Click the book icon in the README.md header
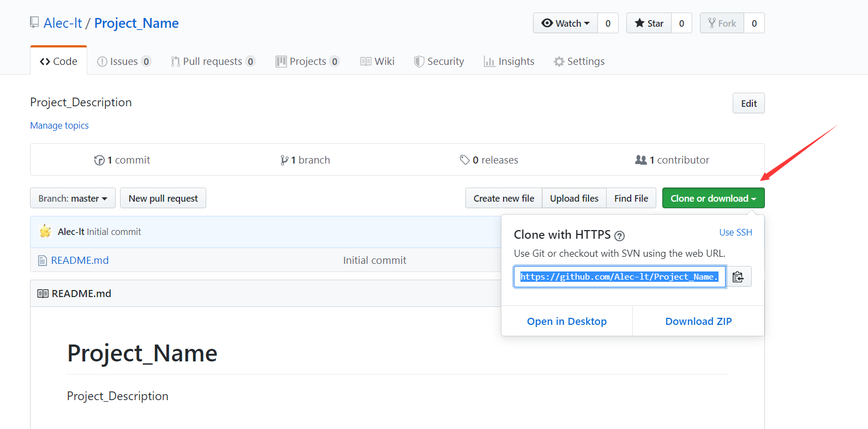The width and height of the screenshot is (868, 429). click(43, 294)
